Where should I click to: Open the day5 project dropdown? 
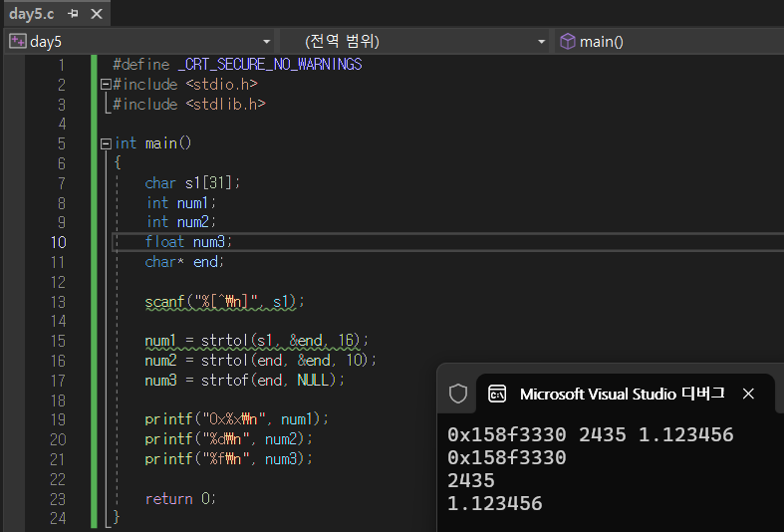coord(267,42)
